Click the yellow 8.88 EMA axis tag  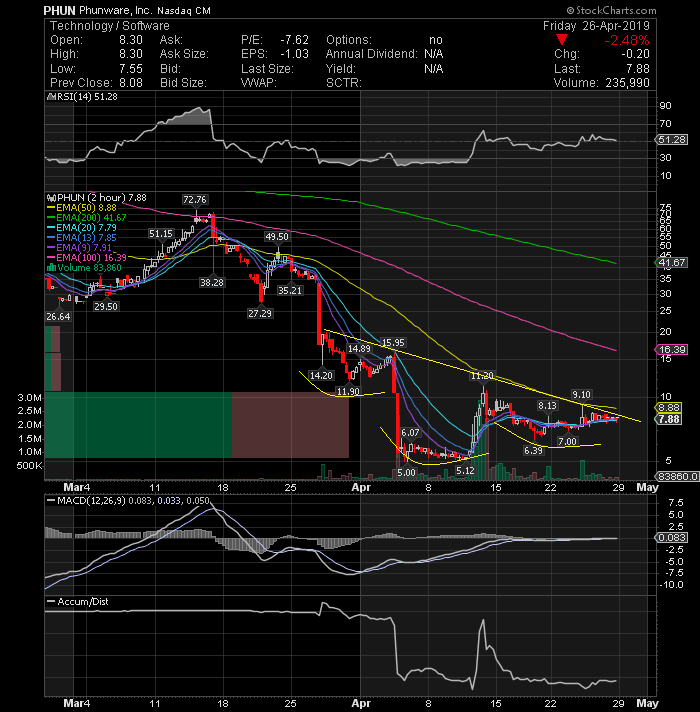click(669, 407)
